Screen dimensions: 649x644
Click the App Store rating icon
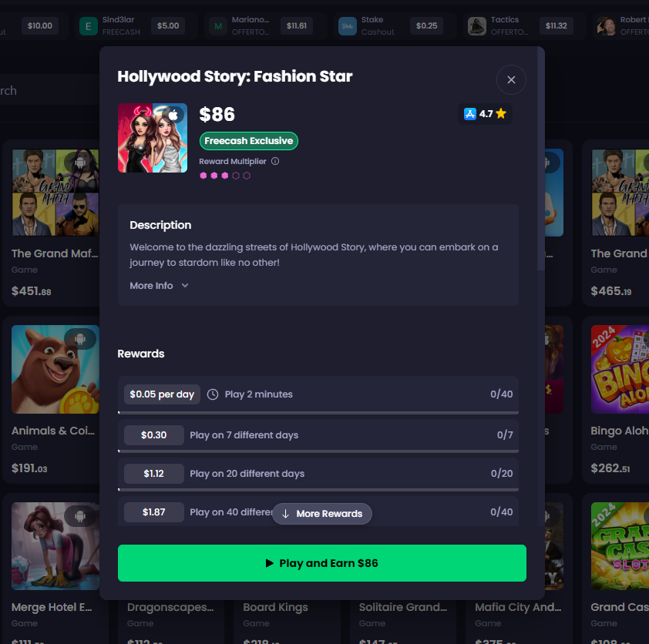pos(469,114)
